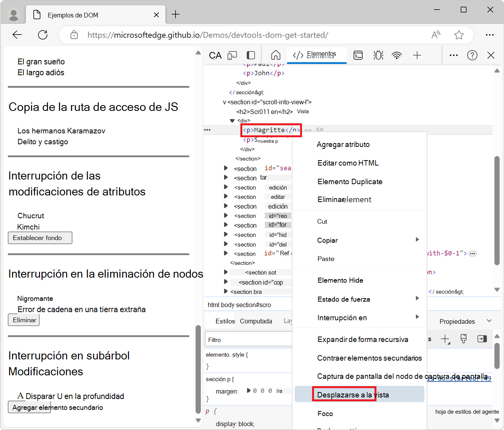Click the plus icon for more tools
The width and height of the screenshot is (504, 430).
pyautogui.click(x=417, y=55)
